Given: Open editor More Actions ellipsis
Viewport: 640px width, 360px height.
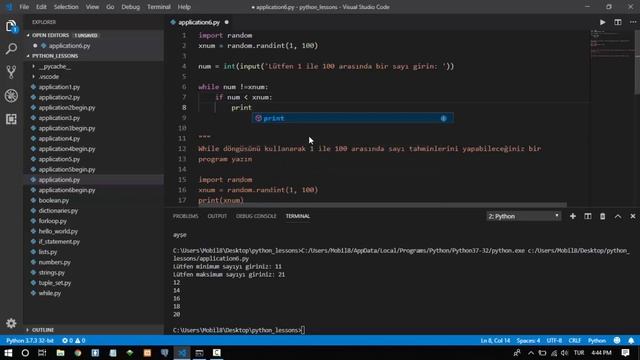Looking at the screenshot, I should (x=633, y=22).
